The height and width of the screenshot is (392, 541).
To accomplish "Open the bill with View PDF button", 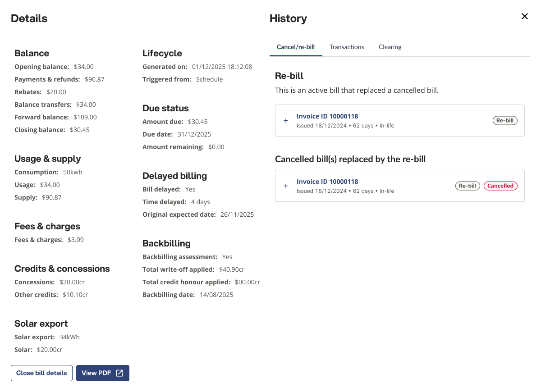I will 103,373.
